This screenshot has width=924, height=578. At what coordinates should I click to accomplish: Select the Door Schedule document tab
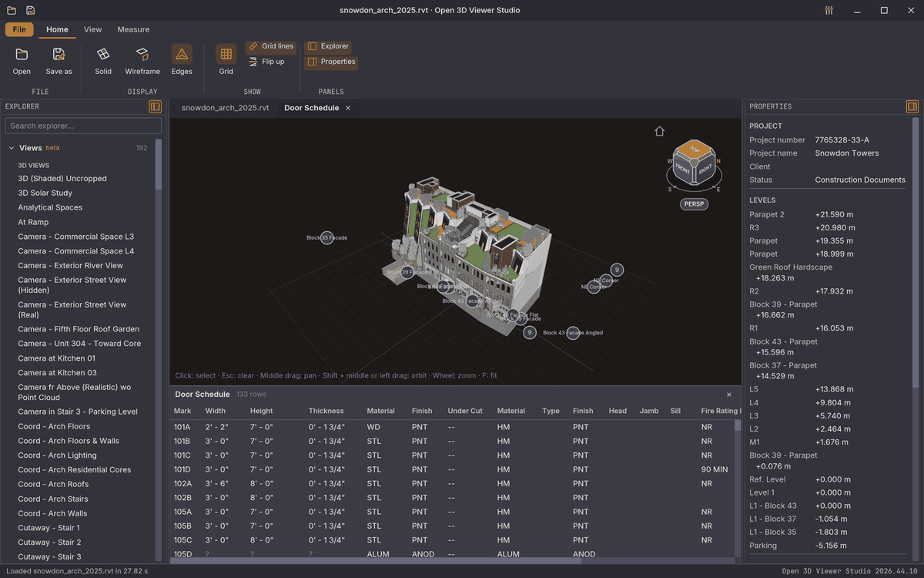tap(311, 108)
